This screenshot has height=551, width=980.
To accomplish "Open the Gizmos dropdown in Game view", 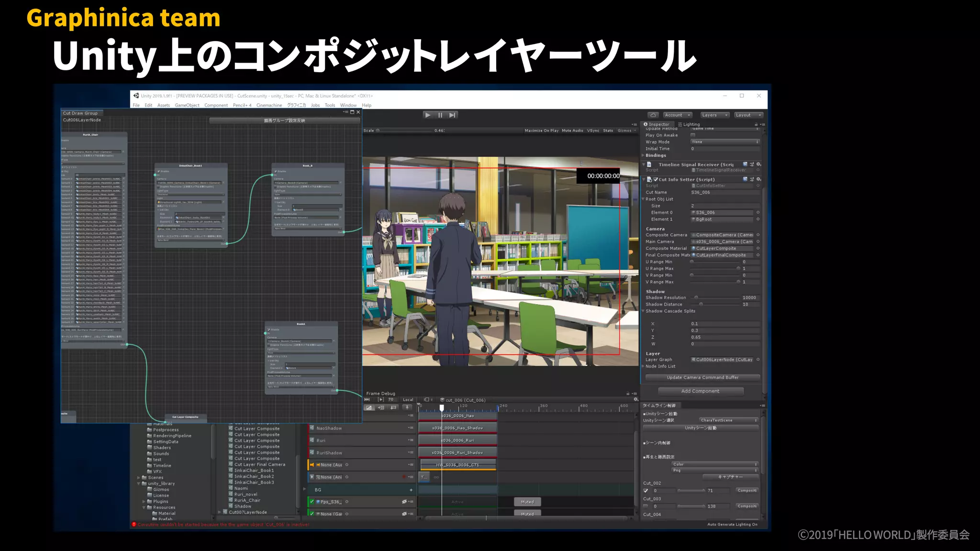I will (x=627, y=131).
